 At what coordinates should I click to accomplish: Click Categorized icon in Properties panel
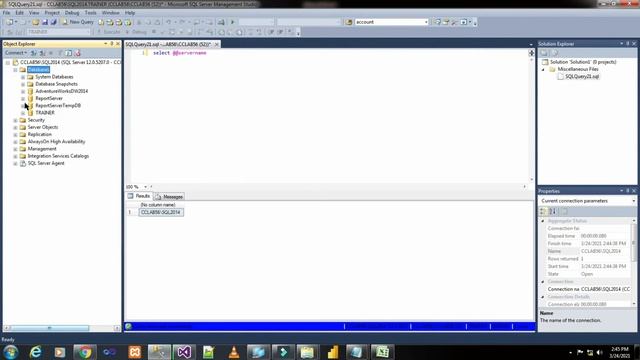(x=543, y=211)
